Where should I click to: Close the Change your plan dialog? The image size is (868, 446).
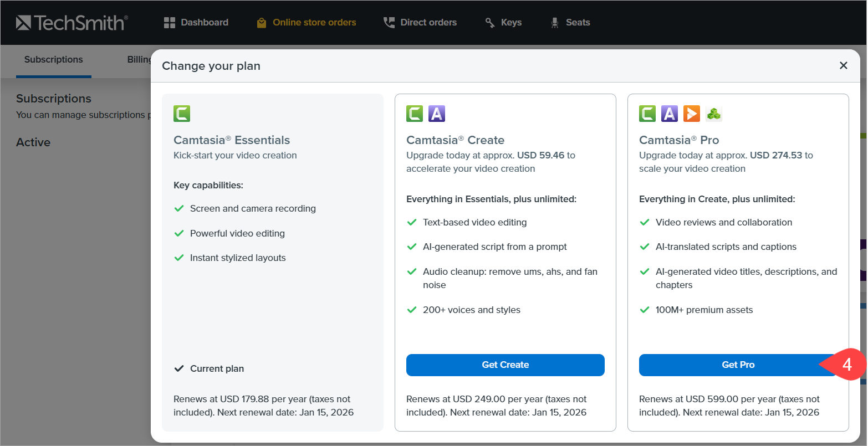point(844,65)
